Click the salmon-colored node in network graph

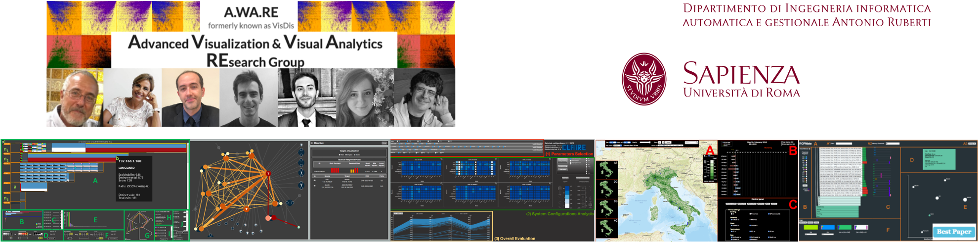point(269,218)
